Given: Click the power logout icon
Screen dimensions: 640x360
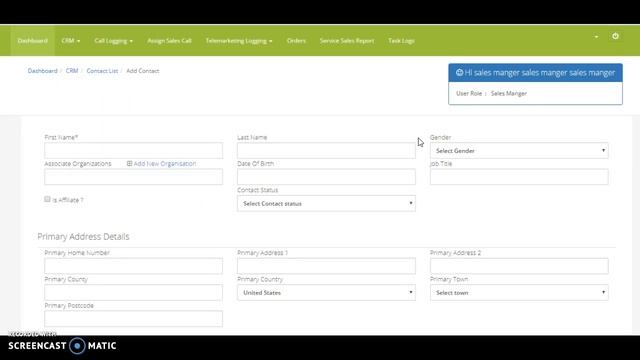Looking at the screenshot, I should 615,36.
